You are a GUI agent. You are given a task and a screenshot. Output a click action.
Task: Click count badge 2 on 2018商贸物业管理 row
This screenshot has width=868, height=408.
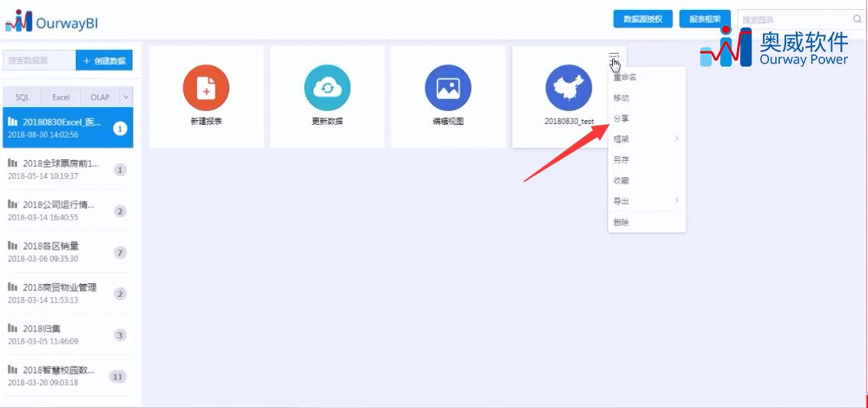click(120, 294)
